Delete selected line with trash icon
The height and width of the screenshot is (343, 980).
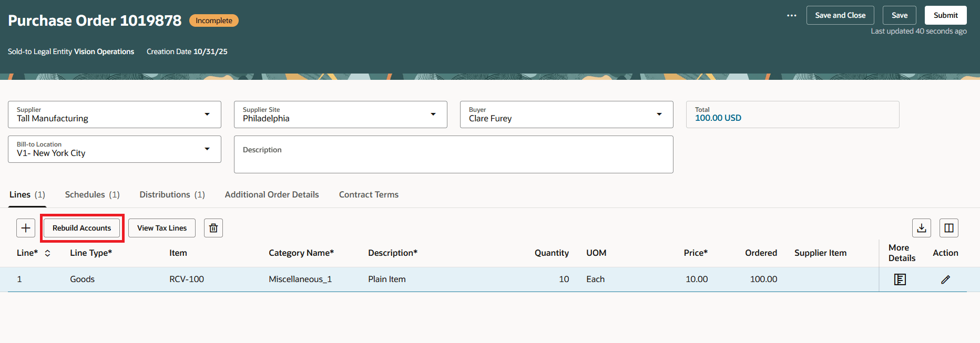coord(213,228)
